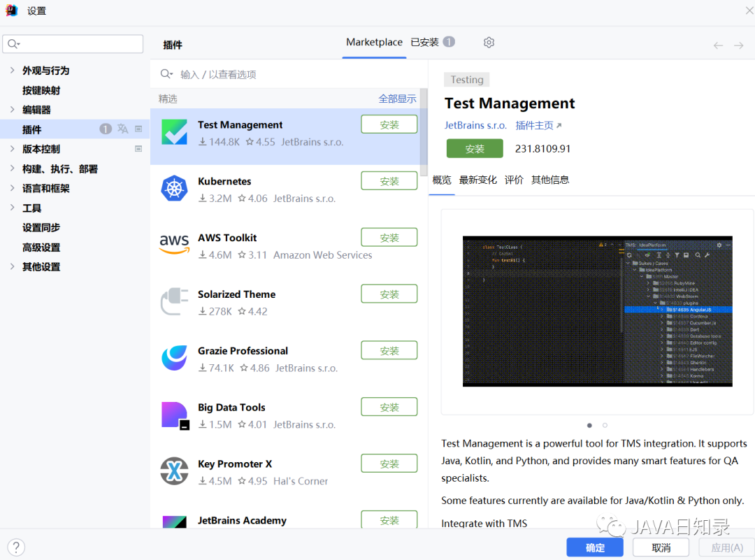Focus the marketplace plugin search field
The width and height of the screenshot is (755, 560).
pyautogui.click(x=289, y=73)
